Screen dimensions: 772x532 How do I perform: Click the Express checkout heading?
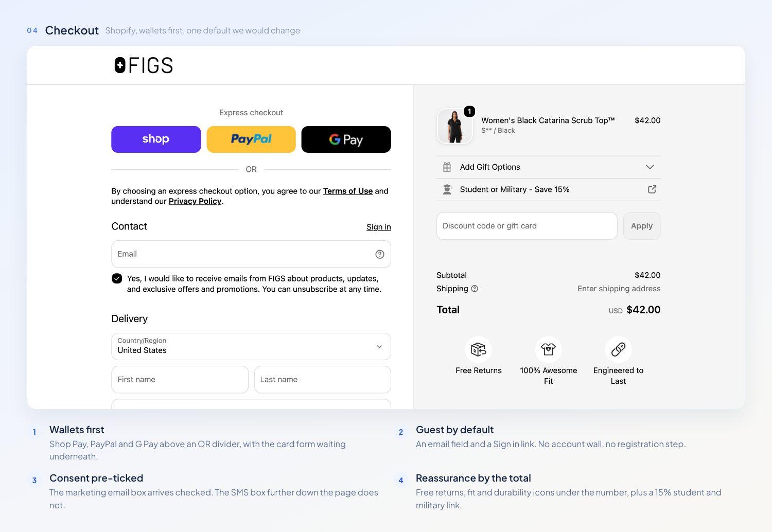pos(251,113)
